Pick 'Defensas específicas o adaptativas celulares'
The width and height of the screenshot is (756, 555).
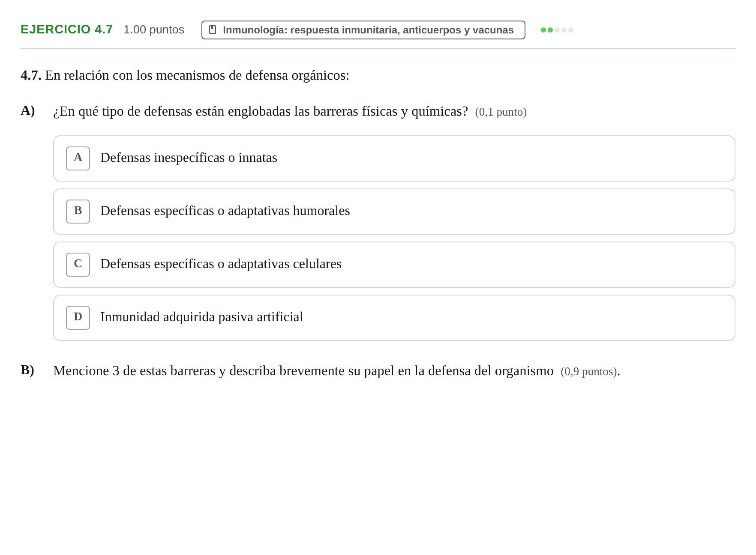click(394, 265)
